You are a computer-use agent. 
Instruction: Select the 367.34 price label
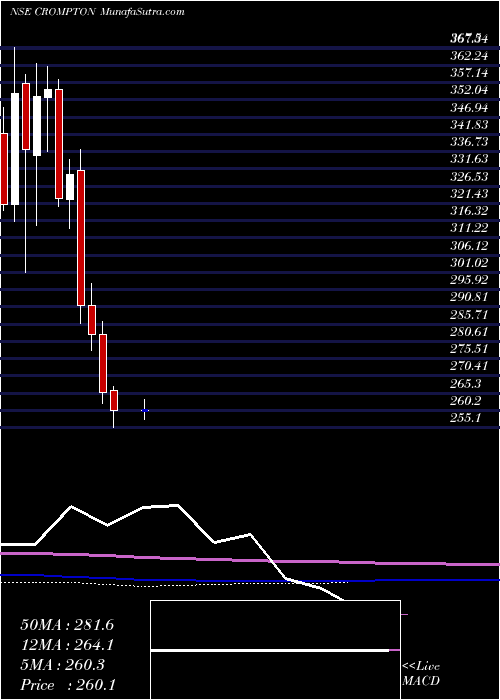coord(468,40)
